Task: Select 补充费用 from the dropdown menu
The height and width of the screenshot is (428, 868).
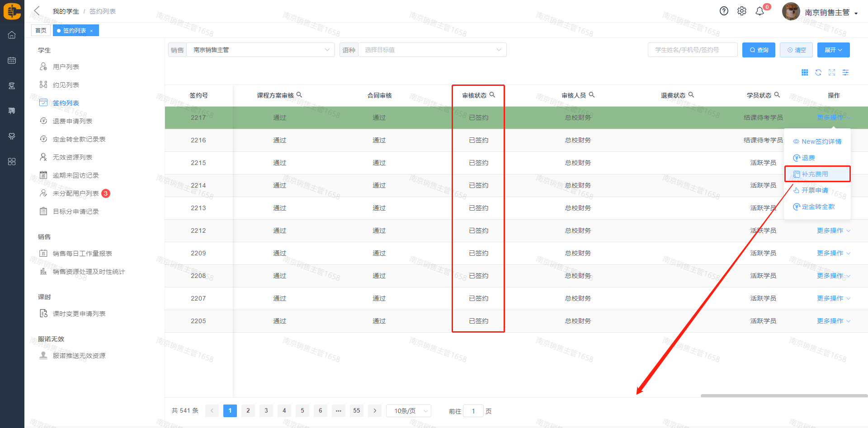Action: coord(815,174)
